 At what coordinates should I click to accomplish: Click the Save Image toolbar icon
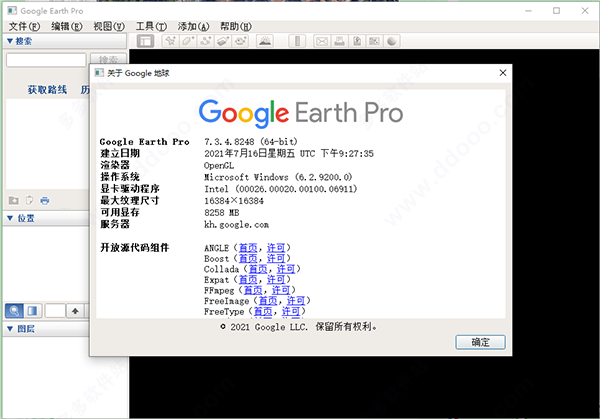coord(357,41)
